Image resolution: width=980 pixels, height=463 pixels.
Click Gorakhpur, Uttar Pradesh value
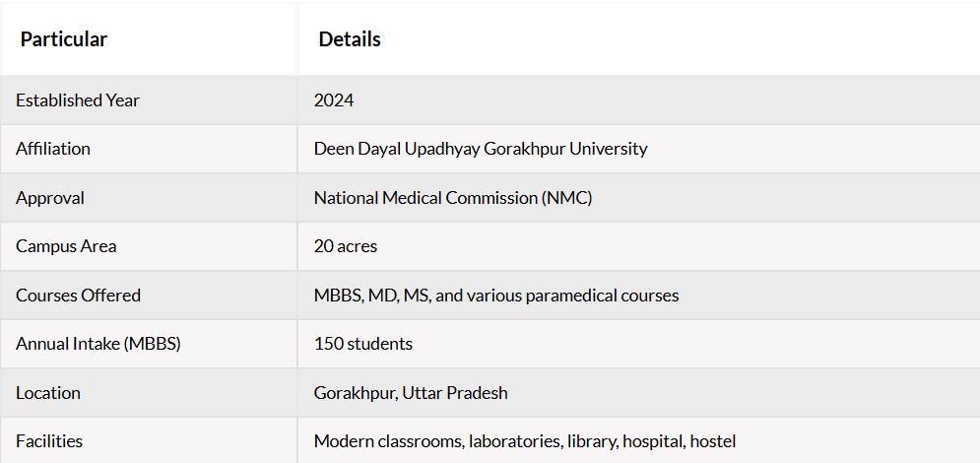pos(411,393)
